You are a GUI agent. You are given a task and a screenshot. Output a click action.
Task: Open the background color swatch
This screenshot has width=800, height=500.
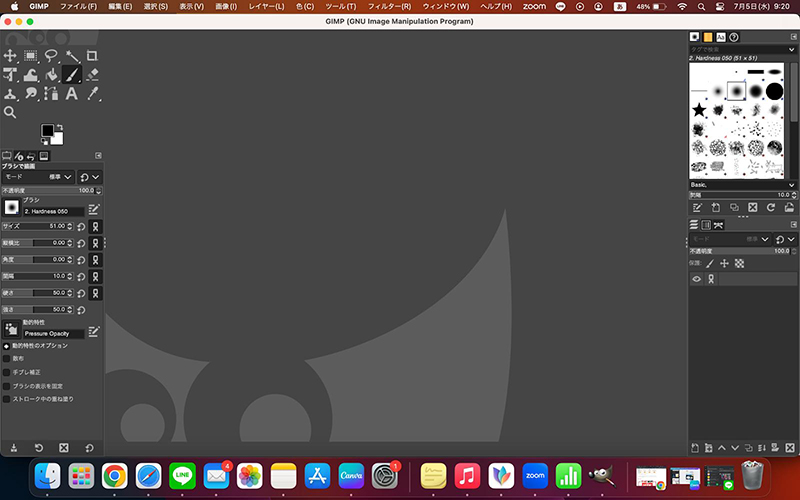pyautogui.click(x=58, y=139)
